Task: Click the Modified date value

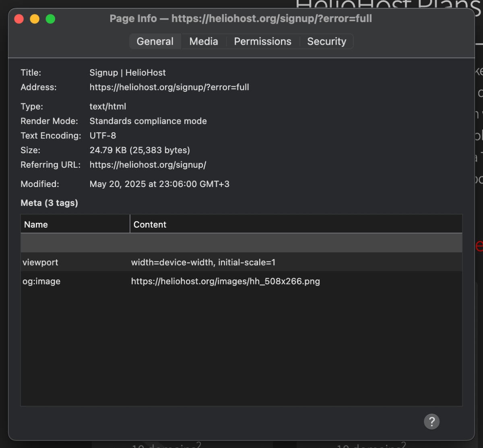Action: click(159, 184)
